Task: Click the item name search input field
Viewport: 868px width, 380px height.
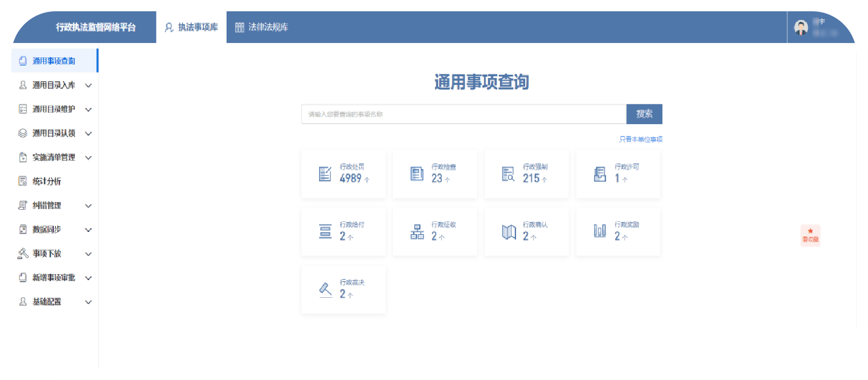Action: (x=463, y=114)
